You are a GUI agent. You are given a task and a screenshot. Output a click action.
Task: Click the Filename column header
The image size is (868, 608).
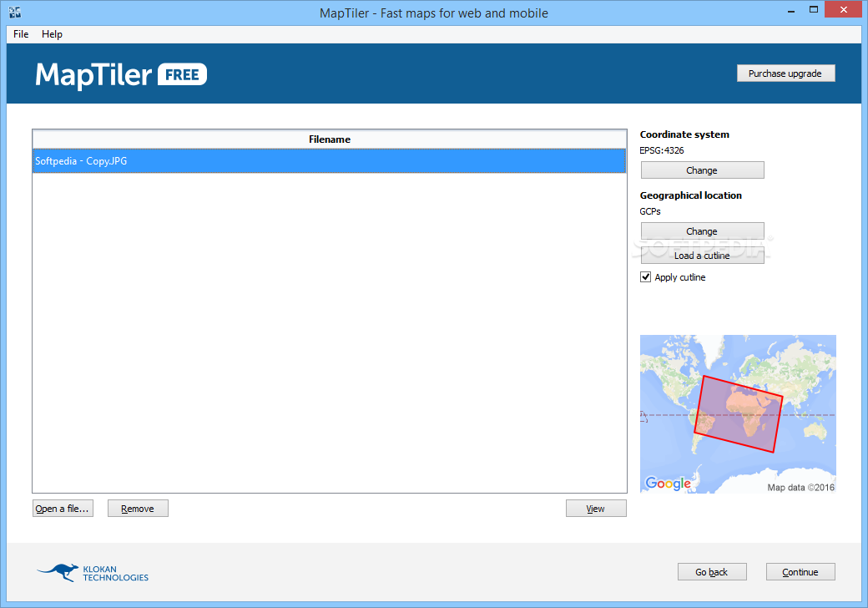[330, 139]
